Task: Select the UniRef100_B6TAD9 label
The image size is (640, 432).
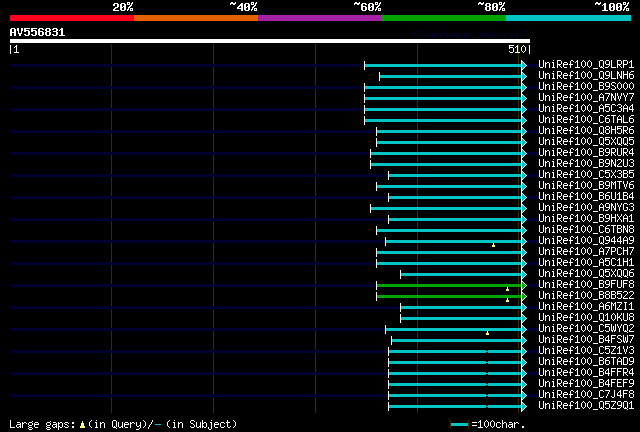Action: click(x=586, y=362)
